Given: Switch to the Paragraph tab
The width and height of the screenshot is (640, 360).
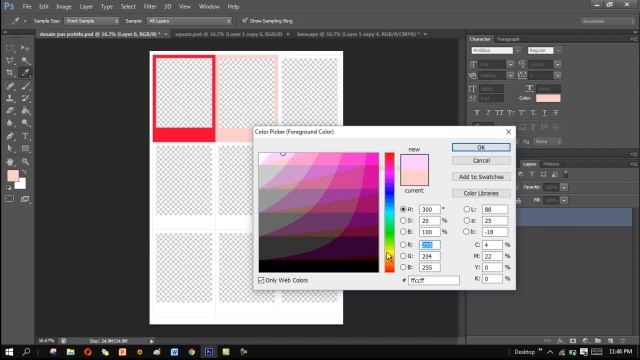Looking at the screenshot, I should pyautogui.click(x=508, y=39).
